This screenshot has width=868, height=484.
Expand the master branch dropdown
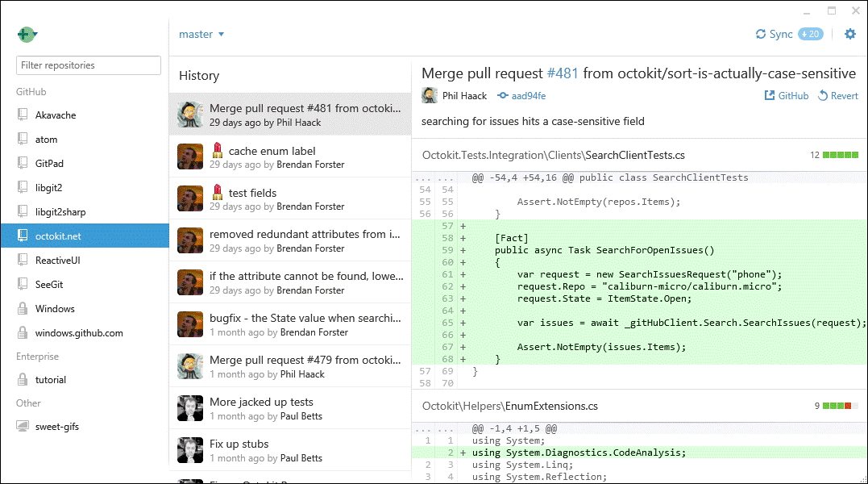point(201,34)
